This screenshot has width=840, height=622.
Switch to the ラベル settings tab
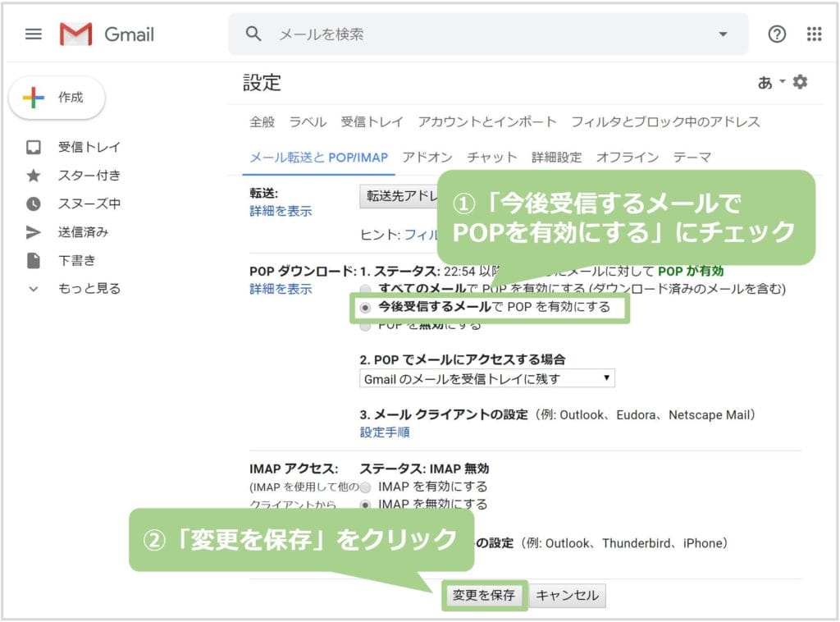(308, 121)
